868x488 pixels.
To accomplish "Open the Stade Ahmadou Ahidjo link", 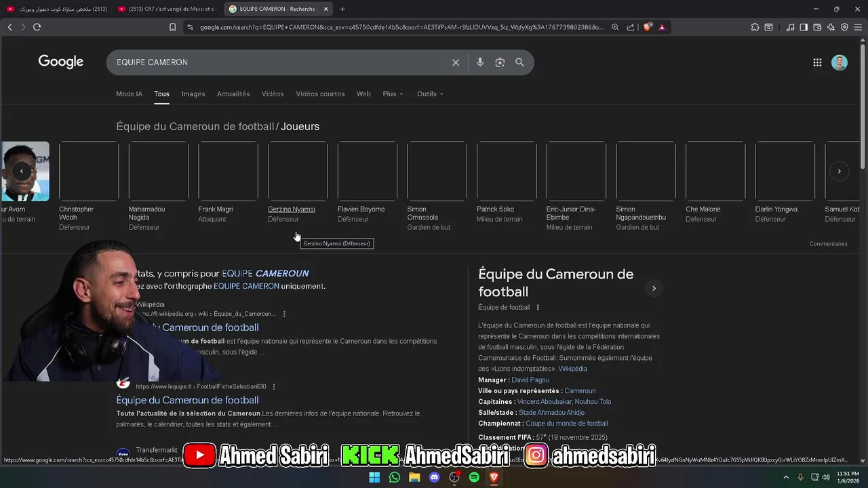I will (x=551, y=413).
